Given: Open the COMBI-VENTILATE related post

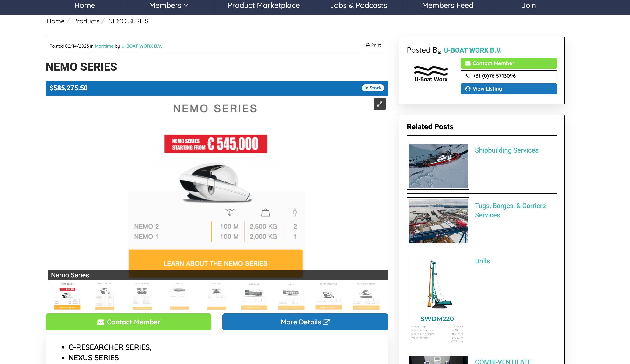Looking at the screenshot, I should click(x=503, y=361).
